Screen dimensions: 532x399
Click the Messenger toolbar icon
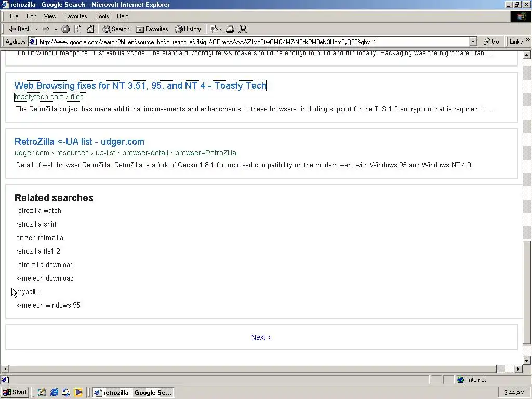click(242, 29)
